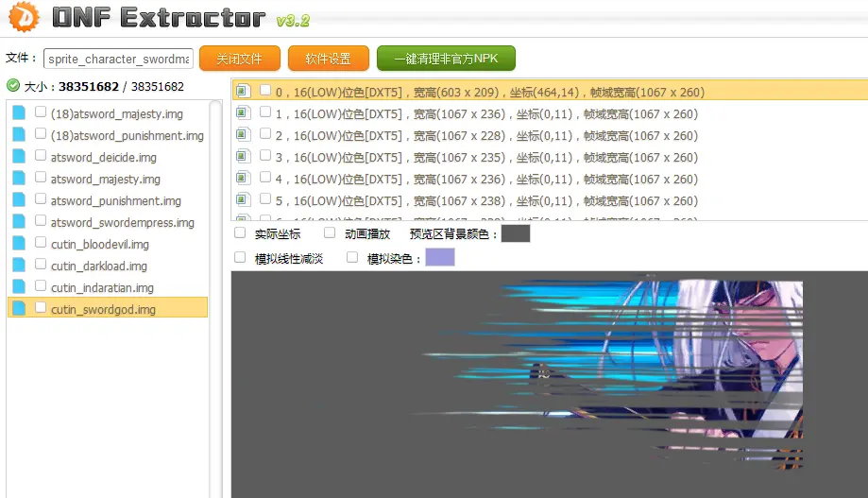
Task: Check the (18)atsword_majesty.img checkbox
Action: 41,112
